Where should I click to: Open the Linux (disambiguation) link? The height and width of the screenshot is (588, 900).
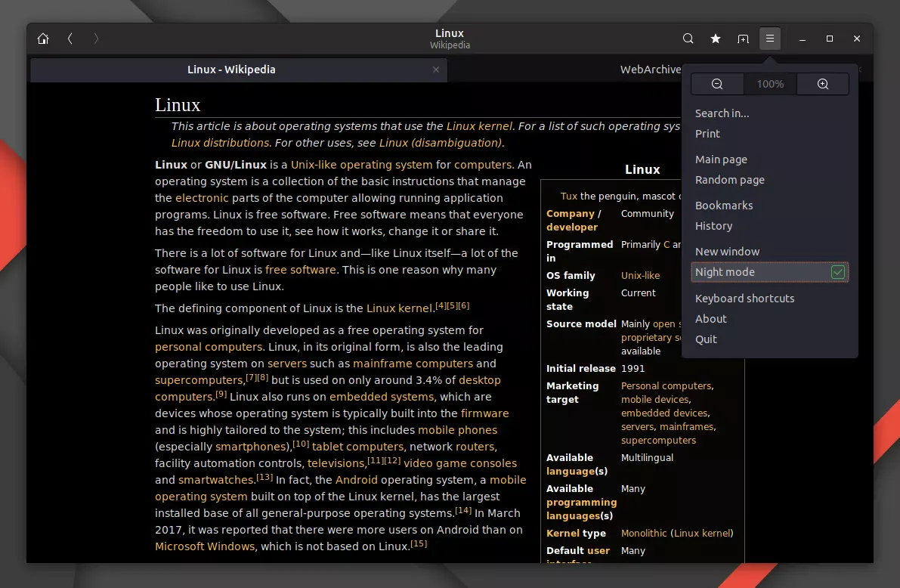(x=441, y=143)
